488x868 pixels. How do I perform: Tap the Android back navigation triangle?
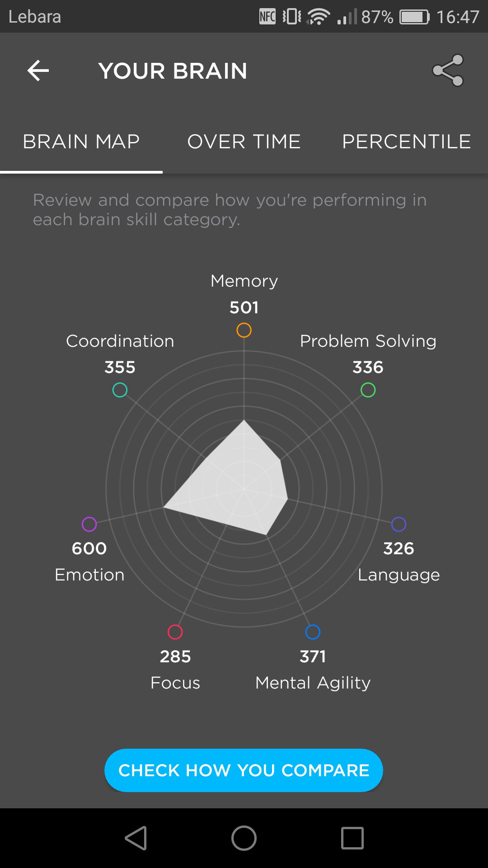coord(136,838)
